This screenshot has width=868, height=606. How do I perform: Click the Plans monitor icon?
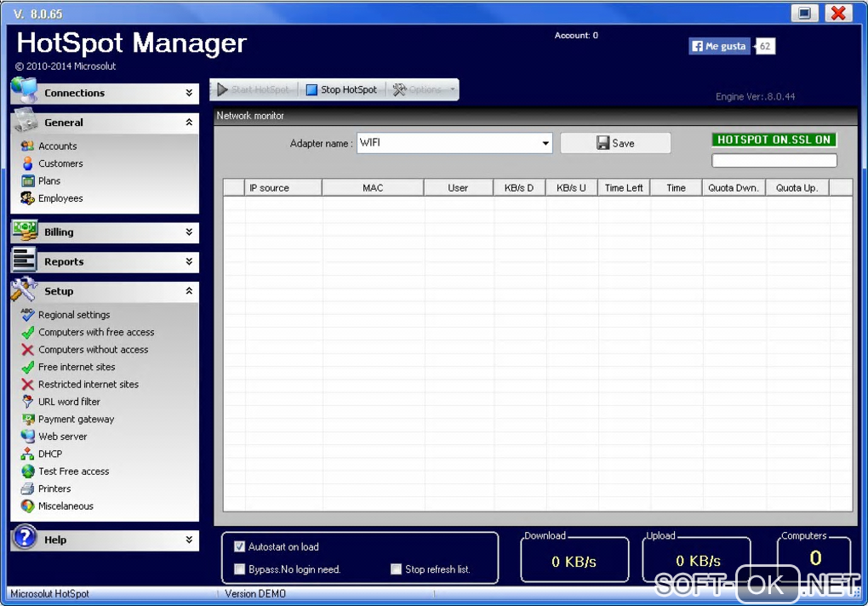(28, 181)
